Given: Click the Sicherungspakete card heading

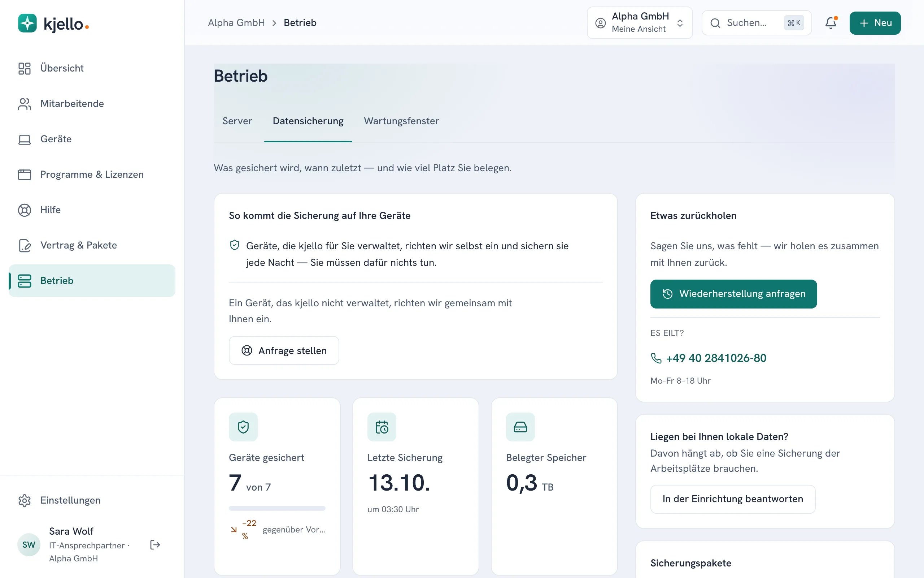Looking at the screenshot, I should coord(691,563).
